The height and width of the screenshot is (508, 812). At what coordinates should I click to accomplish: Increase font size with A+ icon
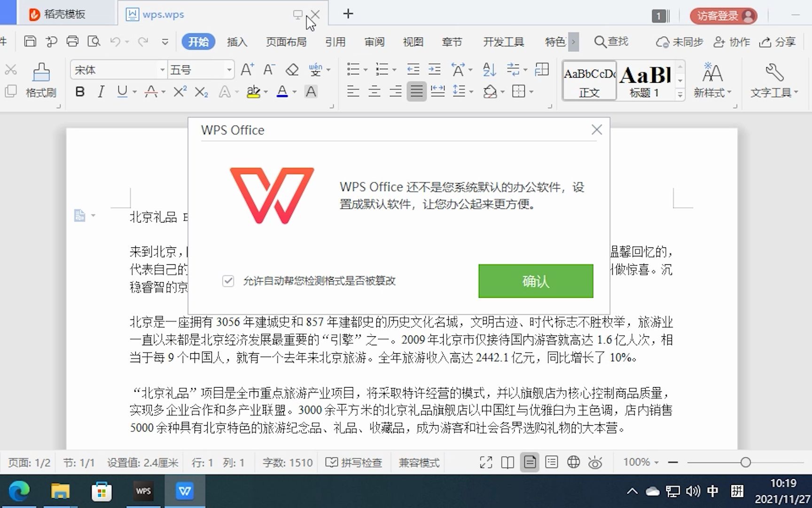click(247, 70)
